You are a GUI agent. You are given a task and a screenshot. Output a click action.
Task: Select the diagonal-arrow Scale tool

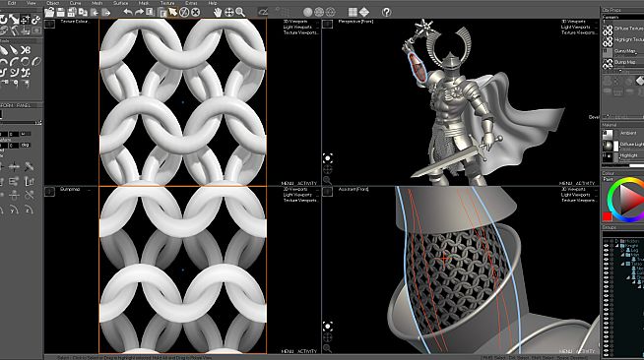[x=15, y=20]
